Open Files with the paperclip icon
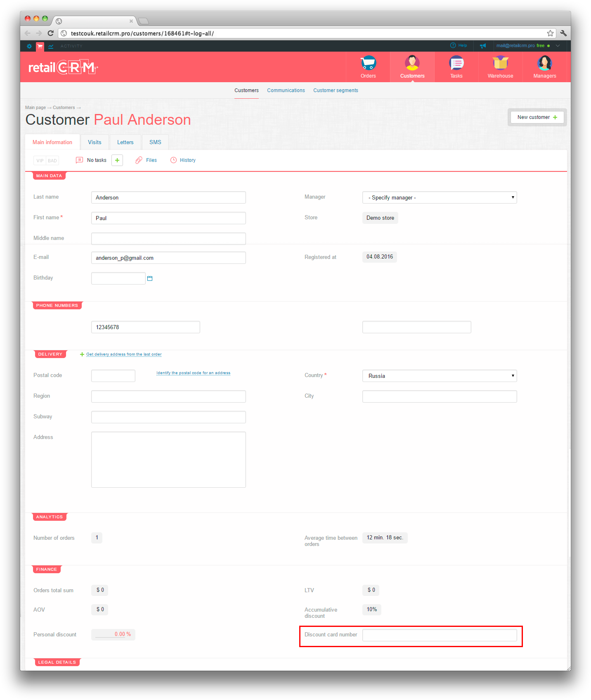The height and width of the screenshot is (700, 591). [139, 160]
